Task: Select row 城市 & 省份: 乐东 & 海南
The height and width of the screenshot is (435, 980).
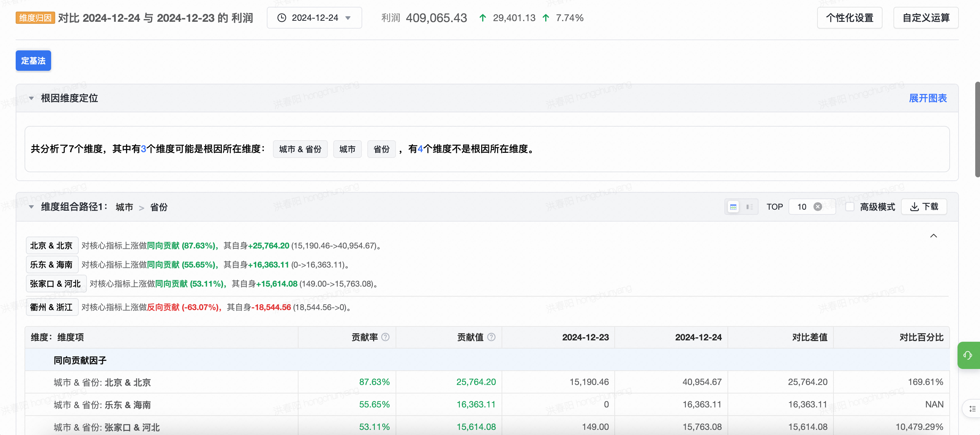Action: [x=487, y=405]
